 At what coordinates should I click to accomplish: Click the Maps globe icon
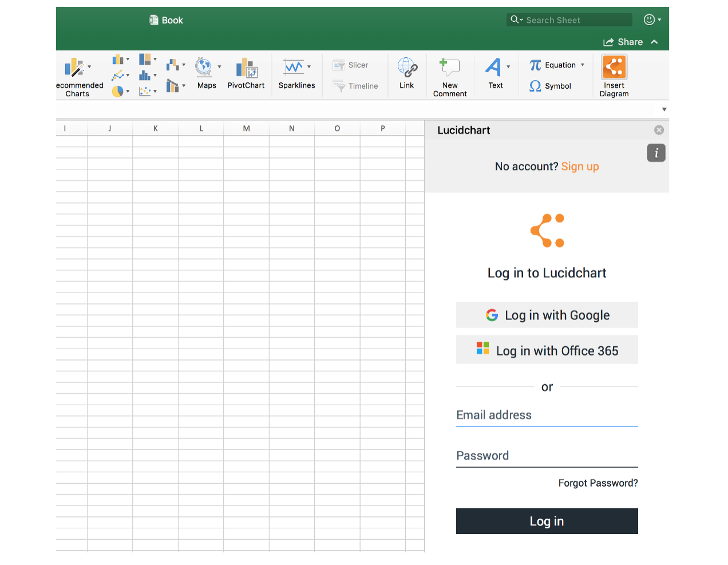(203, 67)
